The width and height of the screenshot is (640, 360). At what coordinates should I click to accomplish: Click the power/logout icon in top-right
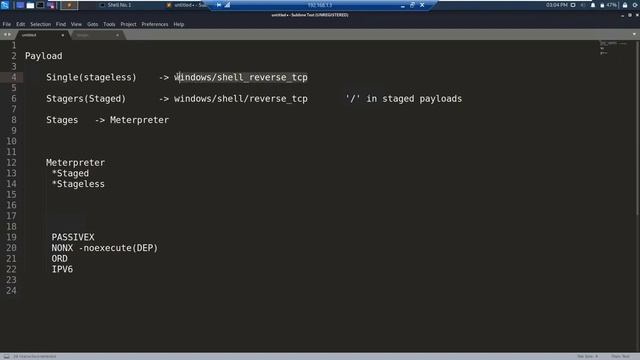[636, 5]
